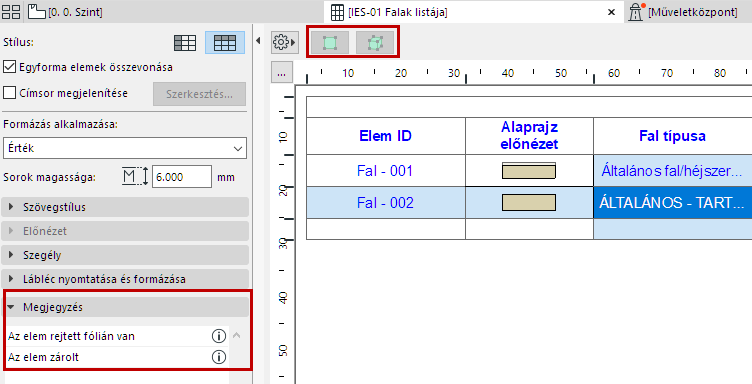
Task: Close the IES-01 Falak listája tab
Action: (x=611, y=12)
